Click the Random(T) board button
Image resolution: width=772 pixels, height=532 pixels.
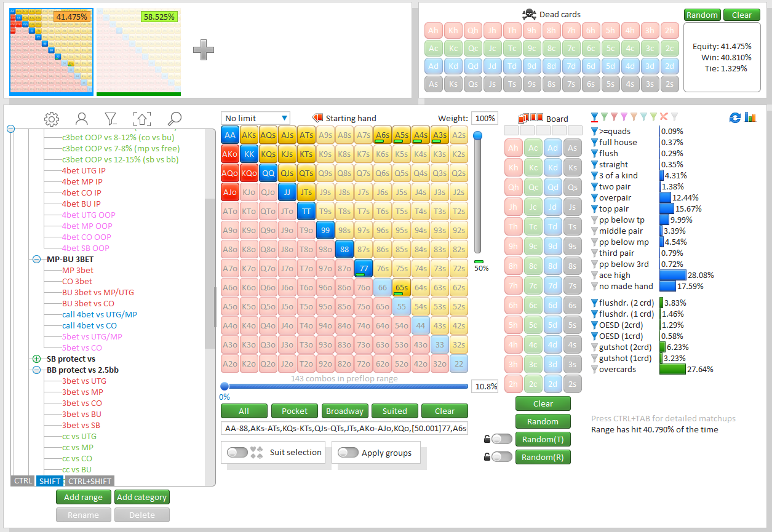coord(543,439)
